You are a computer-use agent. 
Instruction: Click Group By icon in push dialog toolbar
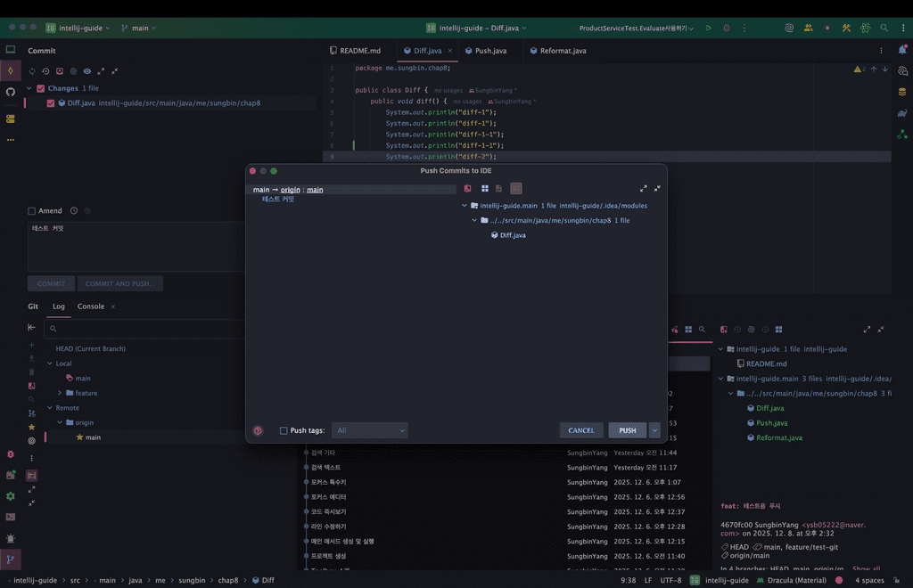tap(485, 189)
